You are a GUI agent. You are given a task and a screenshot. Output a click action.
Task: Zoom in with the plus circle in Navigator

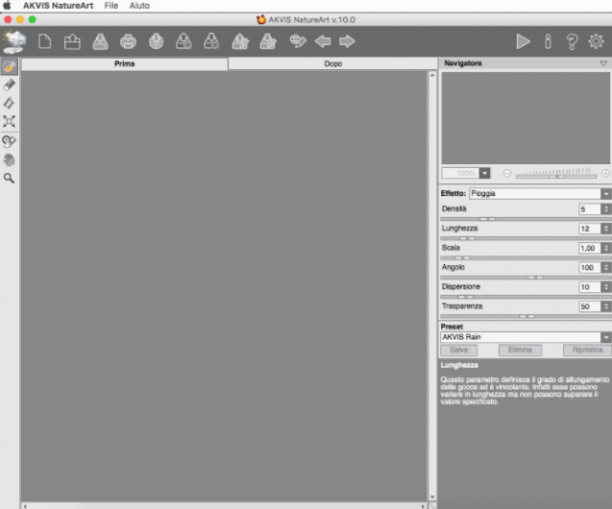(605, 173)
